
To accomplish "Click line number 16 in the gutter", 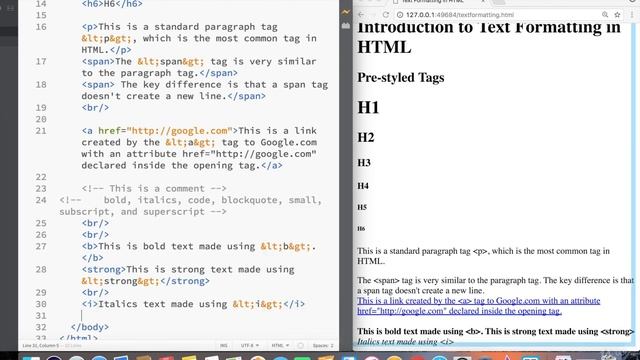I will 41,27.
